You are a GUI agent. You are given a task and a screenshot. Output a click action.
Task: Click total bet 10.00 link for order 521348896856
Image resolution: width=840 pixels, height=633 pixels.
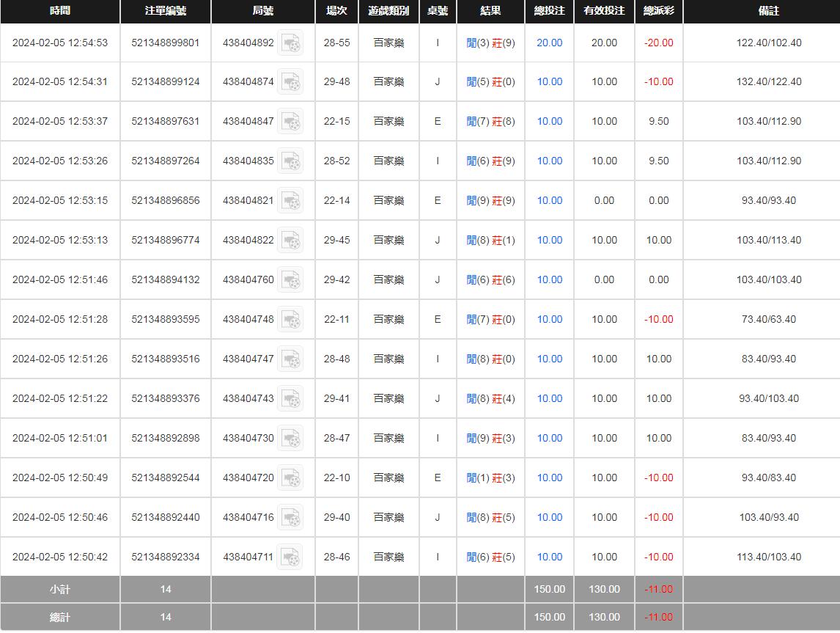click(x=550, y=200)
